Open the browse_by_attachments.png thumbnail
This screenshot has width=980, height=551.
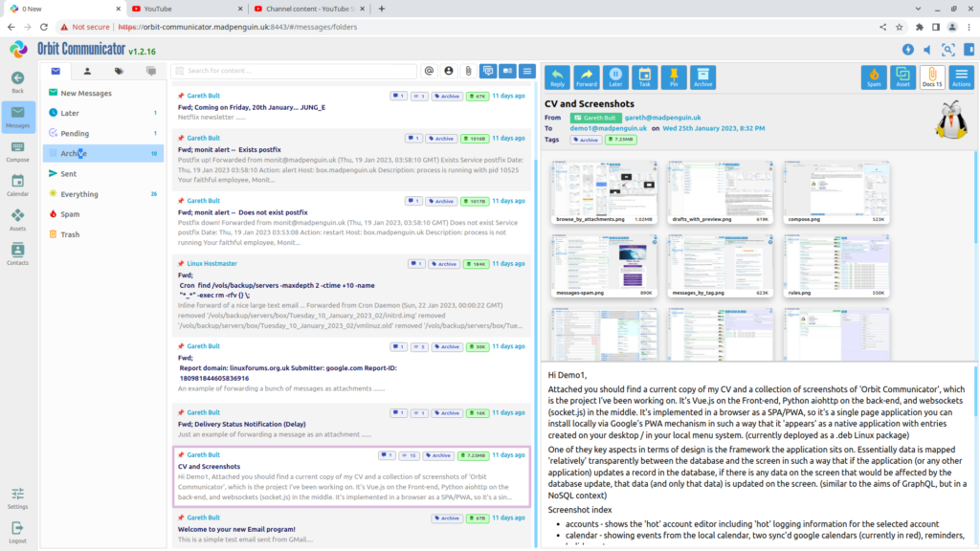click(604, 191)
